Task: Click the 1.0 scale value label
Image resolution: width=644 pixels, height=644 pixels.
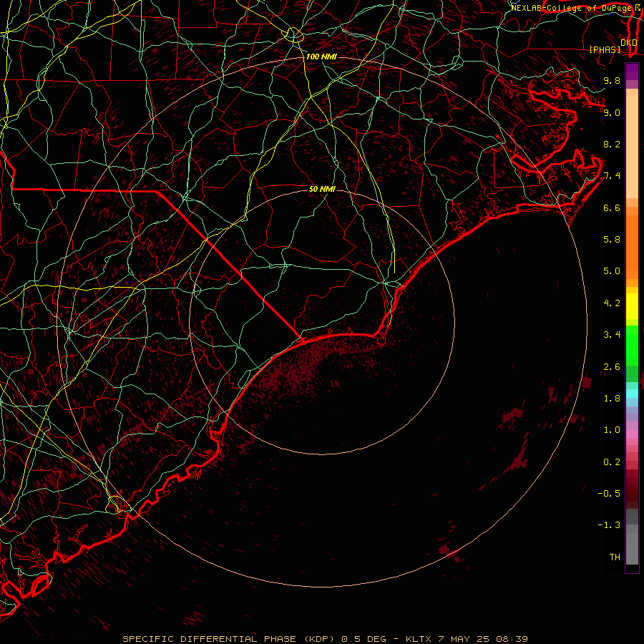Action: click(x=612, y=430)
